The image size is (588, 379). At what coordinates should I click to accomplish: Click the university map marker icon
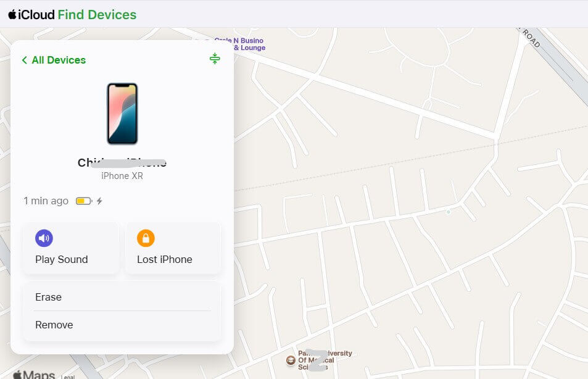pos(291,360)
